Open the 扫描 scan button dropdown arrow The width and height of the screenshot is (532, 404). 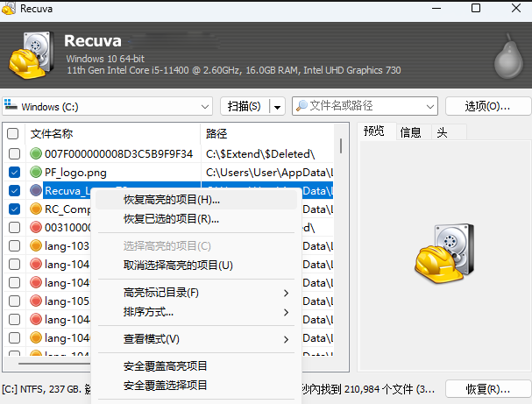(277, 107)
